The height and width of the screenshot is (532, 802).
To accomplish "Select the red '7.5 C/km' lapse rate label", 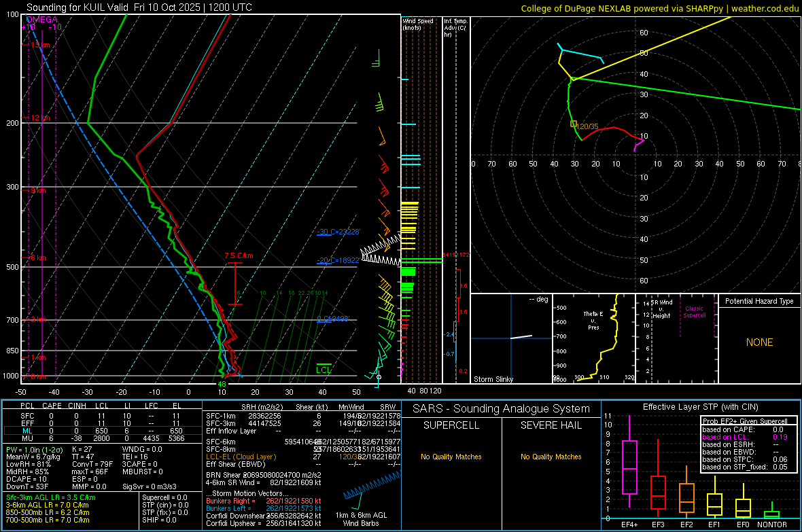I will coord(239,255).
